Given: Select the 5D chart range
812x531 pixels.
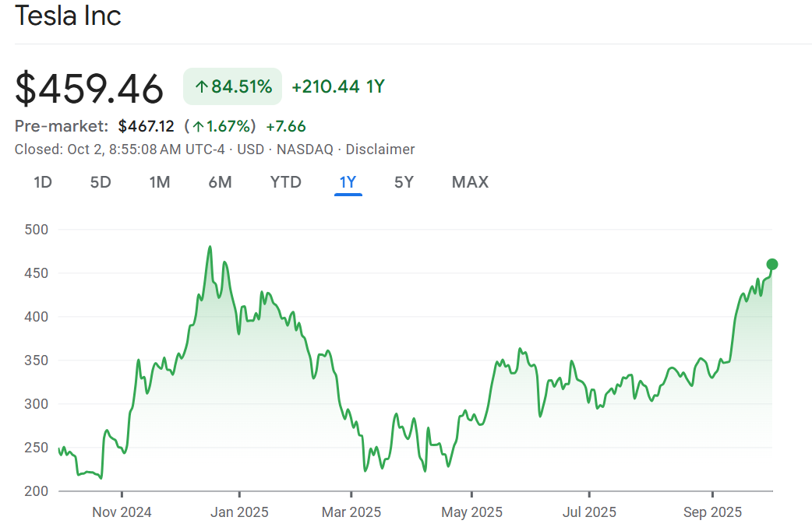Looking at the screenshot, I should pos(101,182).
